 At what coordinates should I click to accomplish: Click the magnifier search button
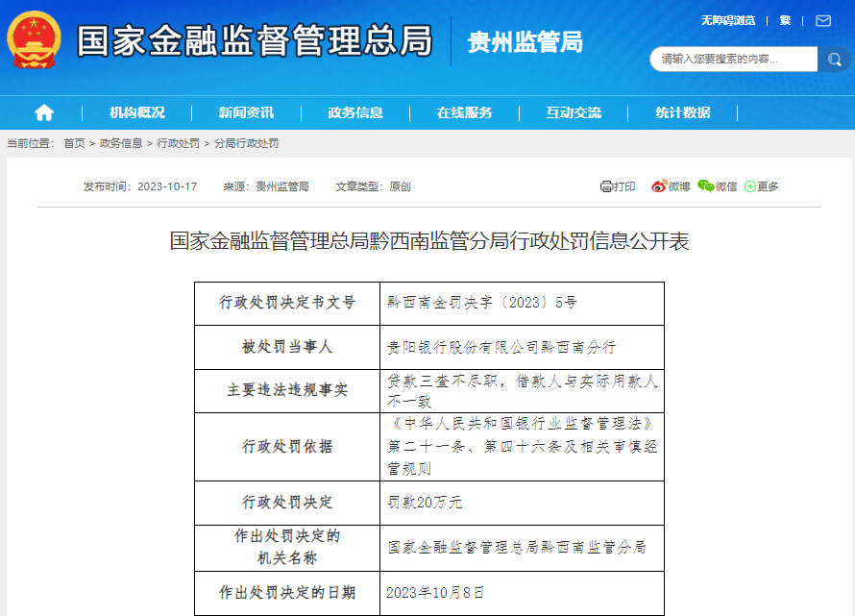coord(833,60)
